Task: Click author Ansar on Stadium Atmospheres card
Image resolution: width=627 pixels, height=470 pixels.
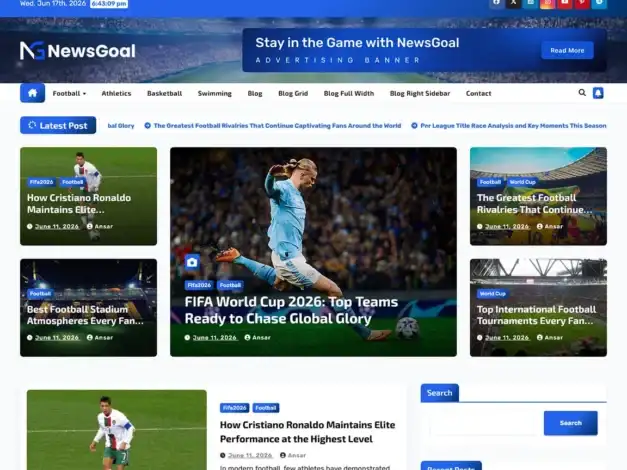Action: pyautogui.click(x=103, y=338)
